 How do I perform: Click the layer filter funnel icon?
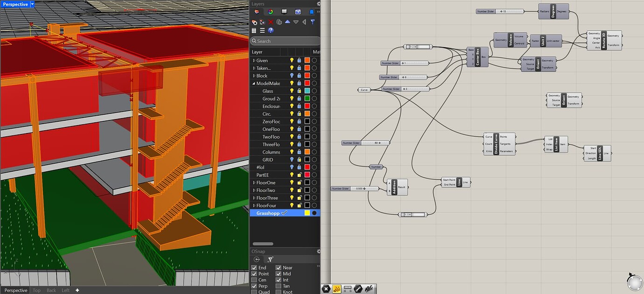pyautogui.click(x=313, y=22)
